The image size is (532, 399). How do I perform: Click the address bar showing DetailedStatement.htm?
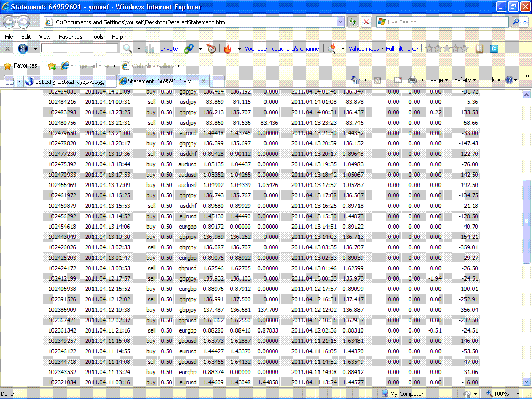click(x=194, y=22)
